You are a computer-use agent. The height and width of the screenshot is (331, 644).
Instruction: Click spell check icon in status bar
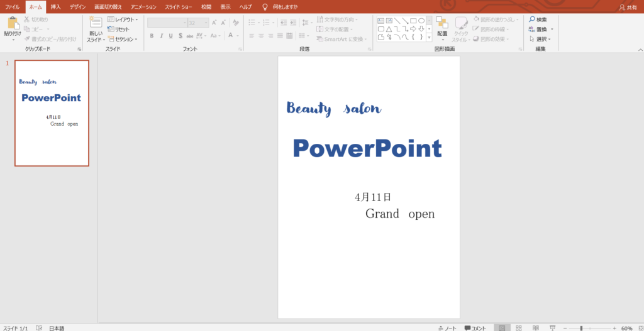(x=39, y=328)
